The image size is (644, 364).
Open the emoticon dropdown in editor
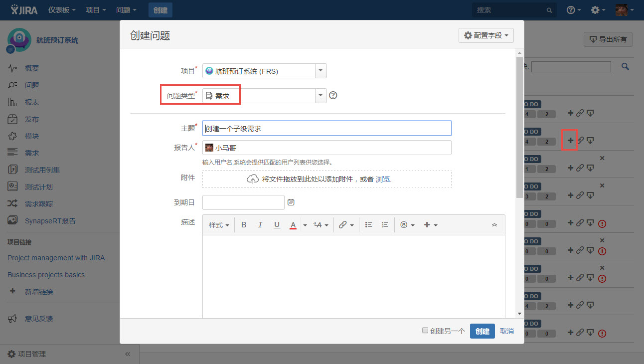(407, 225)
